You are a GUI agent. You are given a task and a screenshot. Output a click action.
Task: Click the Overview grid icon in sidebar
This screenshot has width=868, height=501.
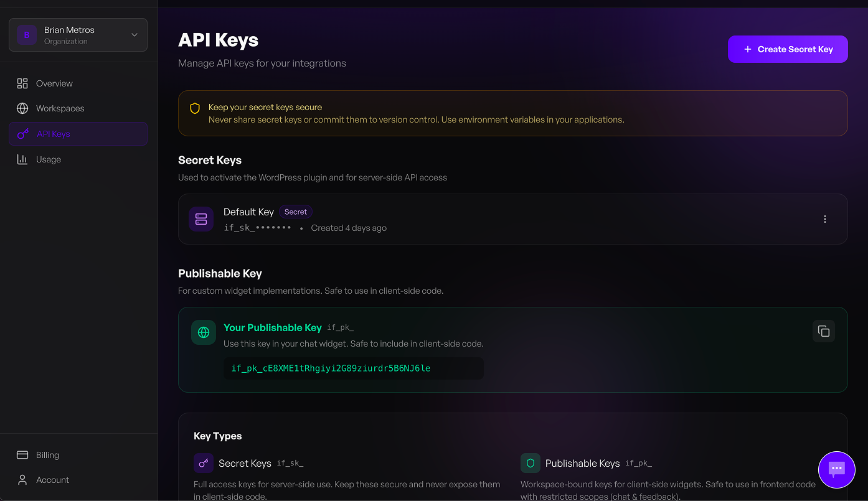[22, 83]
